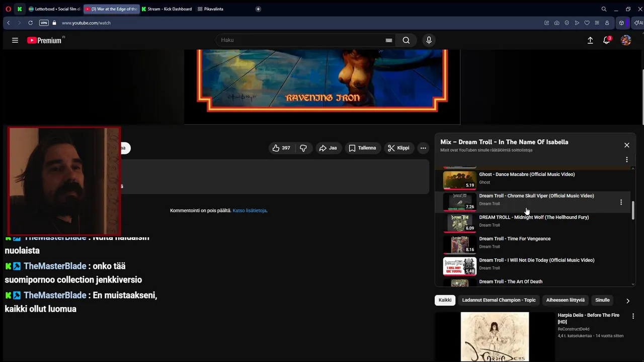Click the Harpia Deiis video thumbnail
644x362 pixels.
495,336
